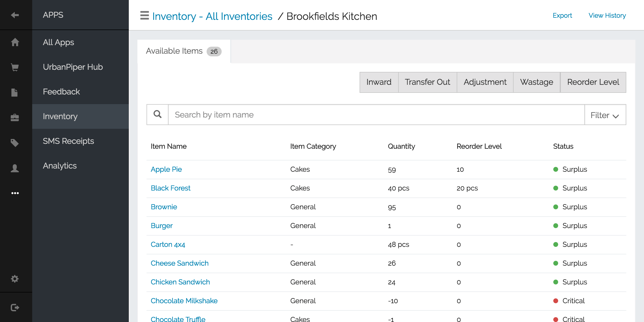Click the Quantity column header
The width and height of the screenshot is (644, 322).
click(x=401, y=147)
